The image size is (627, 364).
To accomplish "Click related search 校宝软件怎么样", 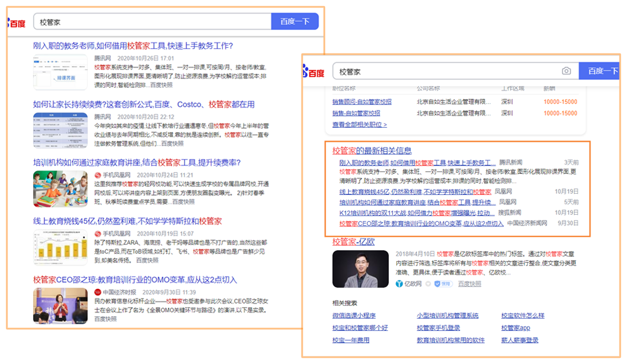I will click(523, 316).
